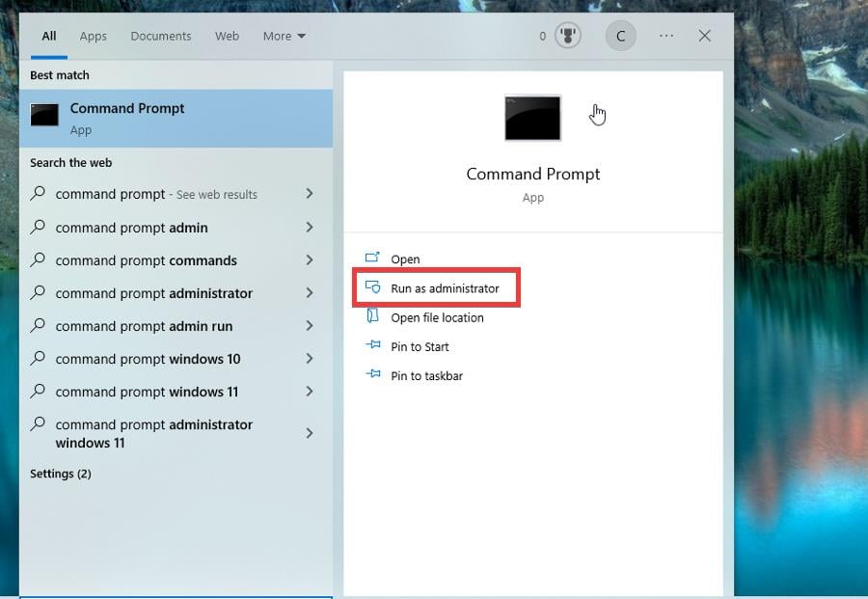Click search icon beside 'command prompt commands'
This screenshot has height=599, width=868.
38,259
